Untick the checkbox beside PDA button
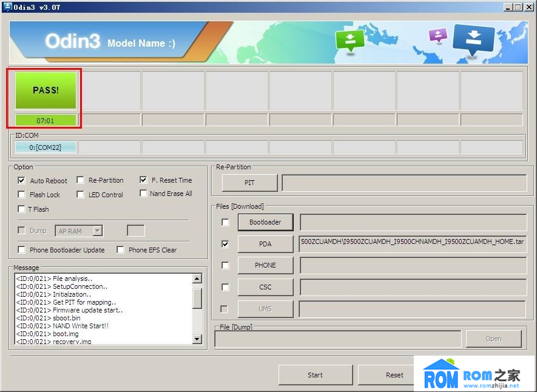 225,244
